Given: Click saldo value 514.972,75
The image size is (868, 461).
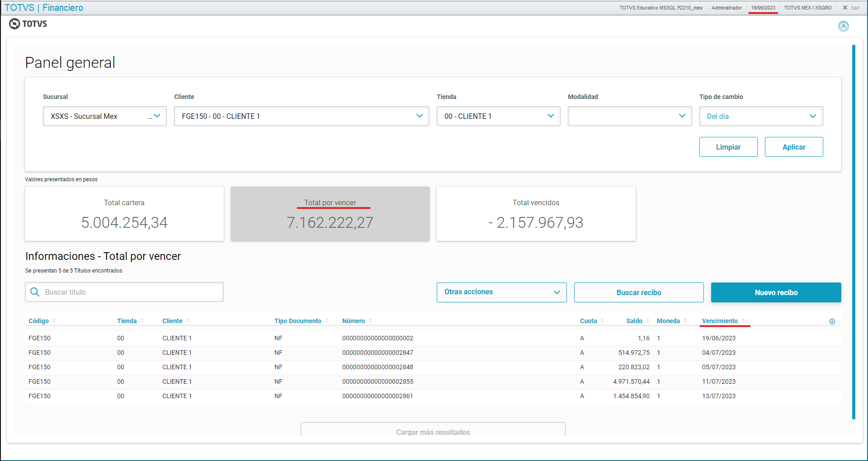Looking at the screenshot, I should [x=634, y=353].
